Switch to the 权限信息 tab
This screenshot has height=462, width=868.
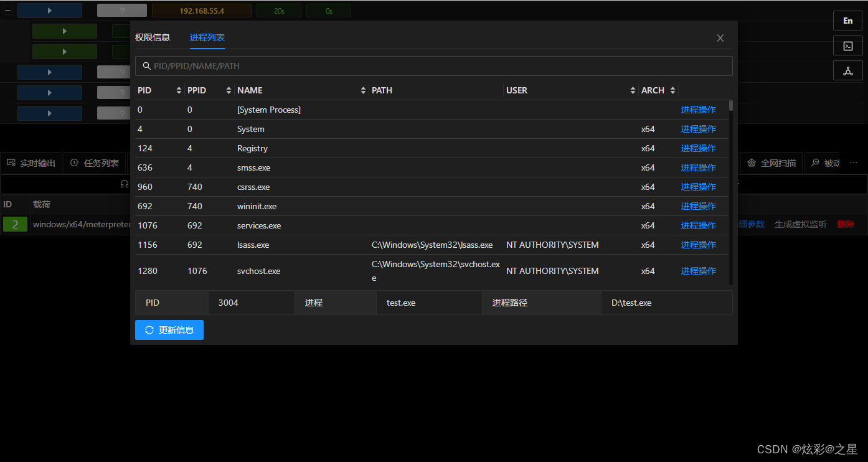click(x=153, y=37)
